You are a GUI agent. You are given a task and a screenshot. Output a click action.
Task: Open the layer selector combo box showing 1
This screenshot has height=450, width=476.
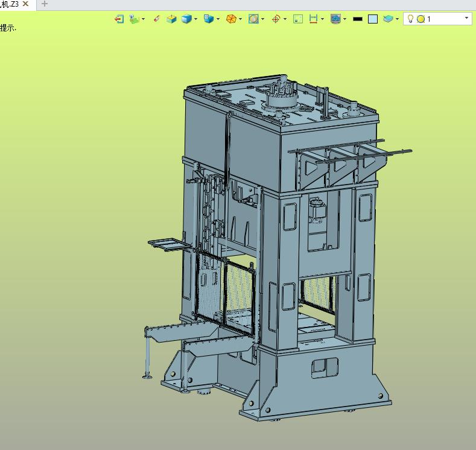click(437, 19)
